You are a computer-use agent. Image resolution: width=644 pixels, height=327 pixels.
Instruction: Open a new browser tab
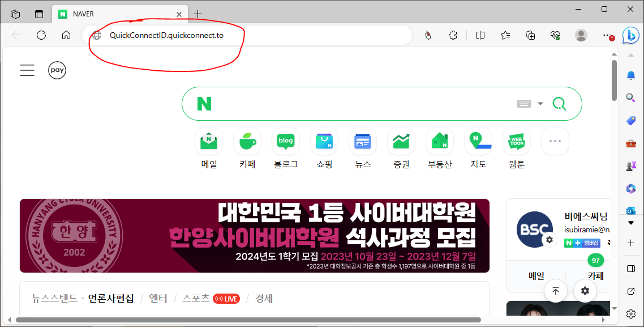(198, 14)
